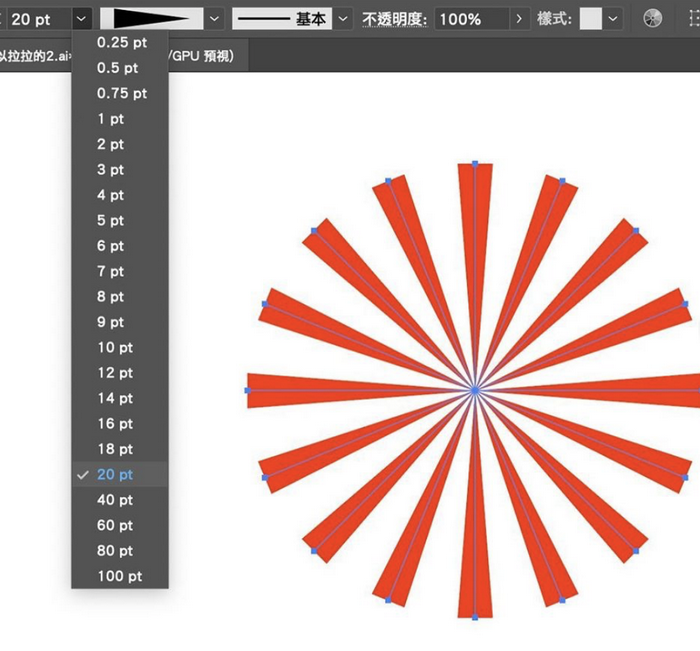Select the 5 pt stroke option
Image resolution: width=700 pixels, height=651 pixels.
click(111, 221)
